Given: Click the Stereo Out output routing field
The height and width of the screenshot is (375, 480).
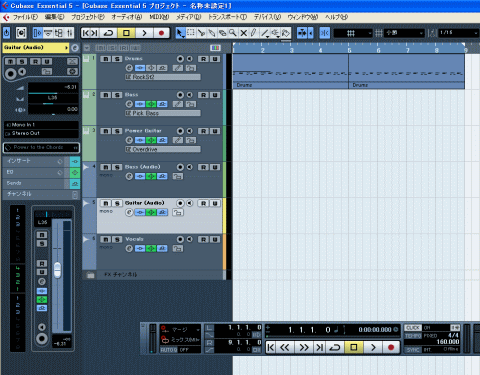Looking at the screenshot, I should pos(42,133).
